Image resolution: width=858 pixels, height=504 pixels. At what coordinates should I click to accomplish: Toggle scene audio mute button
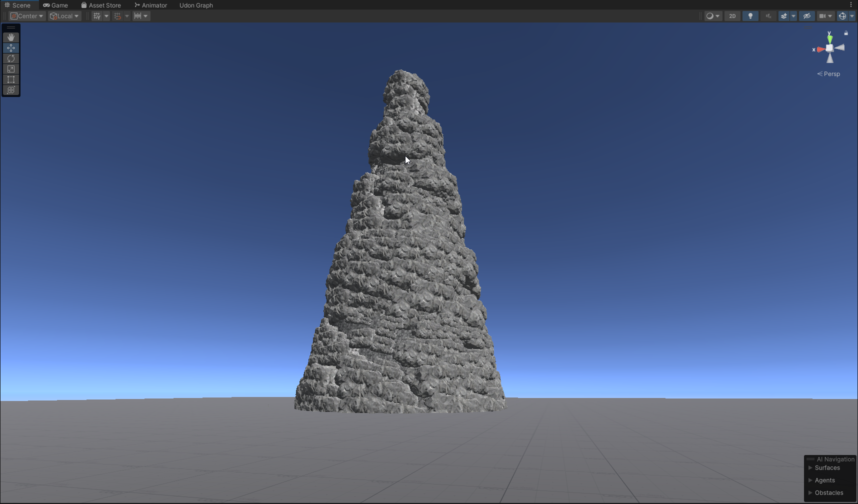(768, 16)
